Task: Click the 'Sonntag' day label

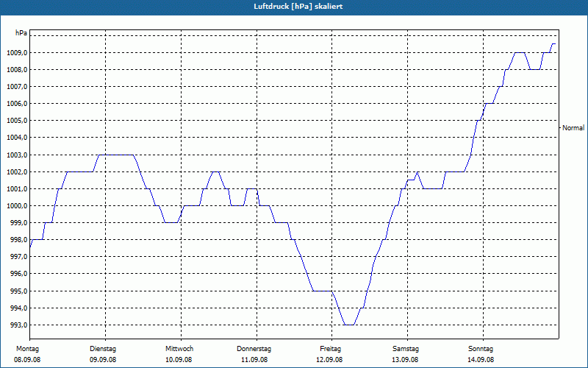Action: [481, 349]
